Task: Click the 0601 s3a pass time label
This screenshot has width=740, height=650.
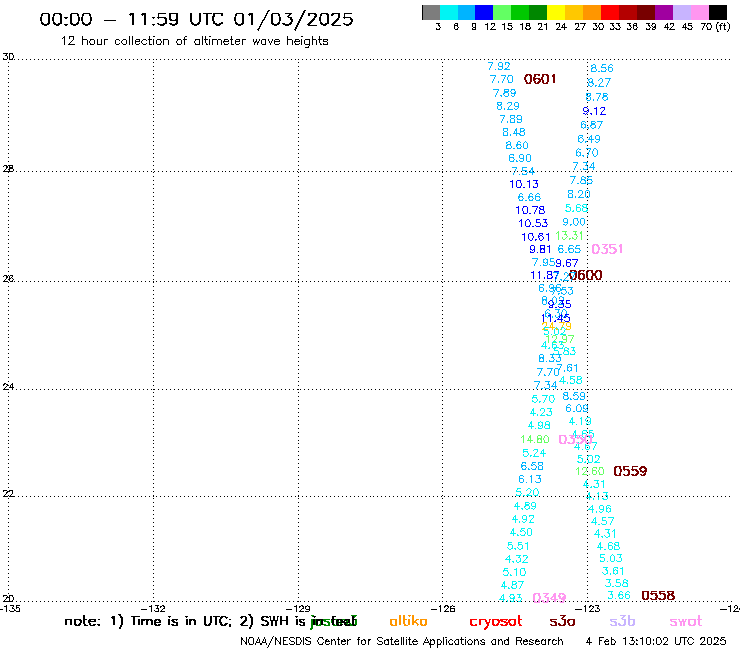Action: click(540, 79)
